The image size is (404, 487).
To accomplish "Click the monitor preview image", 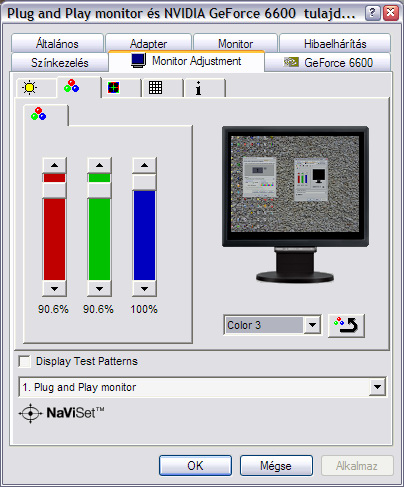I will tap(295, 204).
